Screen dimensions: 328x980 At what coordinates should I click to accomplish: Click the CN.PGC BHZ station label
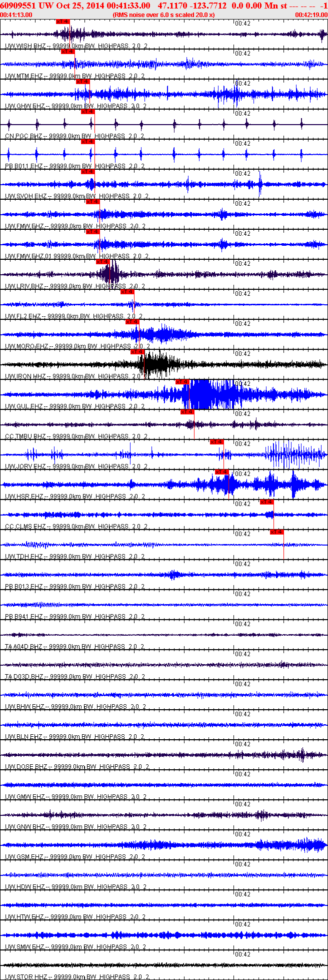click(75, 136)
